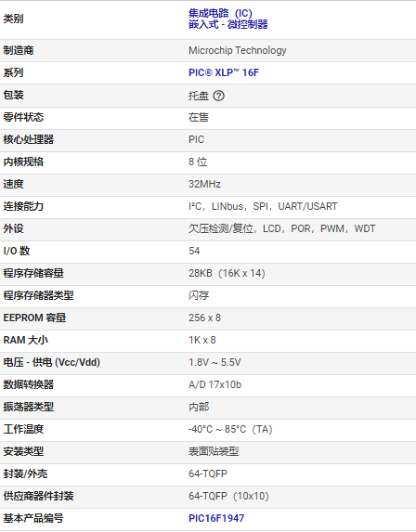Select the 64-TQFP (10x10) supplier package value
Image resolution: width=416 pixels, height=532 pixels.
point(228,496)
